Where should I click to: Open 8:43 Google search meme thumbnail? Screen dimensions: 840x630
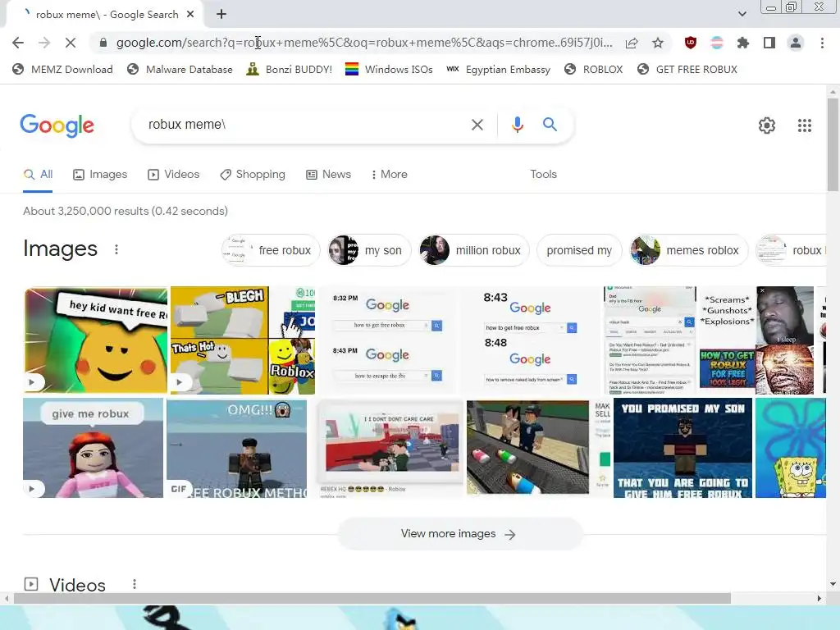[531, 340]
